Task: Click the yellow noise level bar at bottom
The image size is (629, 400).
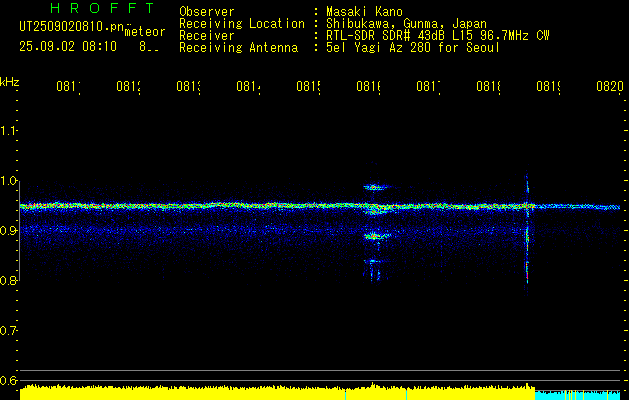Action: (x=277, y=393)
